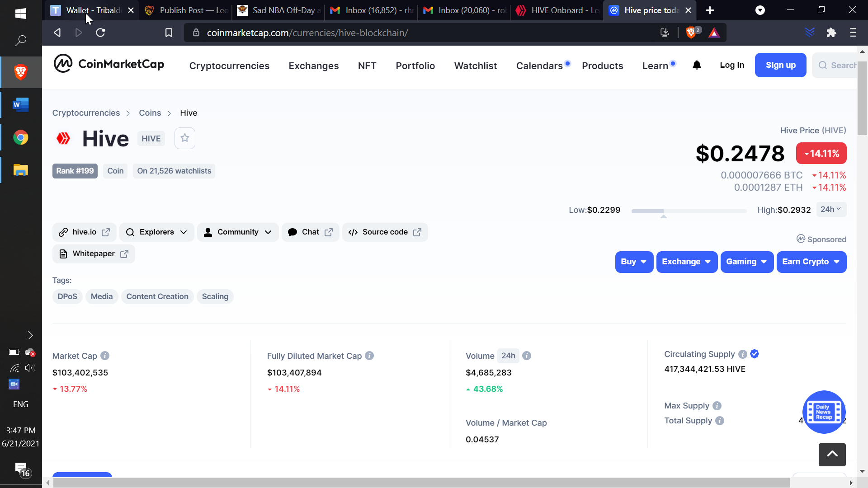Click the low-high price range bar

pos(689,211)
